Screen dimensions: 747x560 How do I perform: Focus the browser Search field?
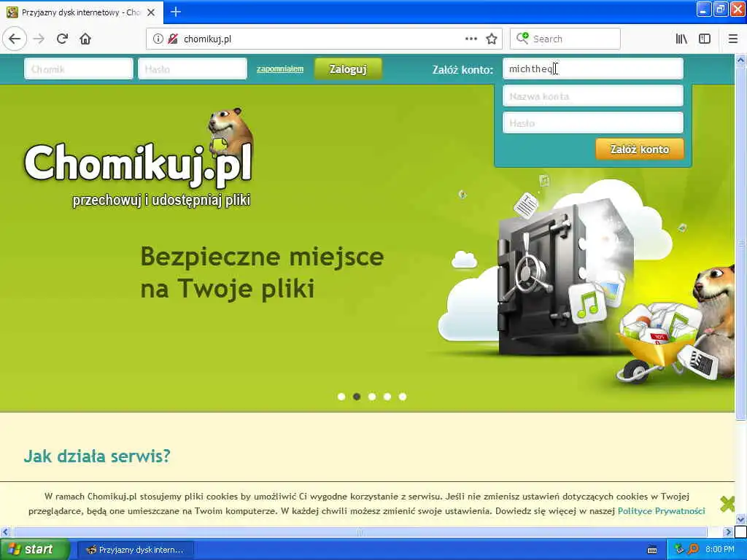(565, 39)
